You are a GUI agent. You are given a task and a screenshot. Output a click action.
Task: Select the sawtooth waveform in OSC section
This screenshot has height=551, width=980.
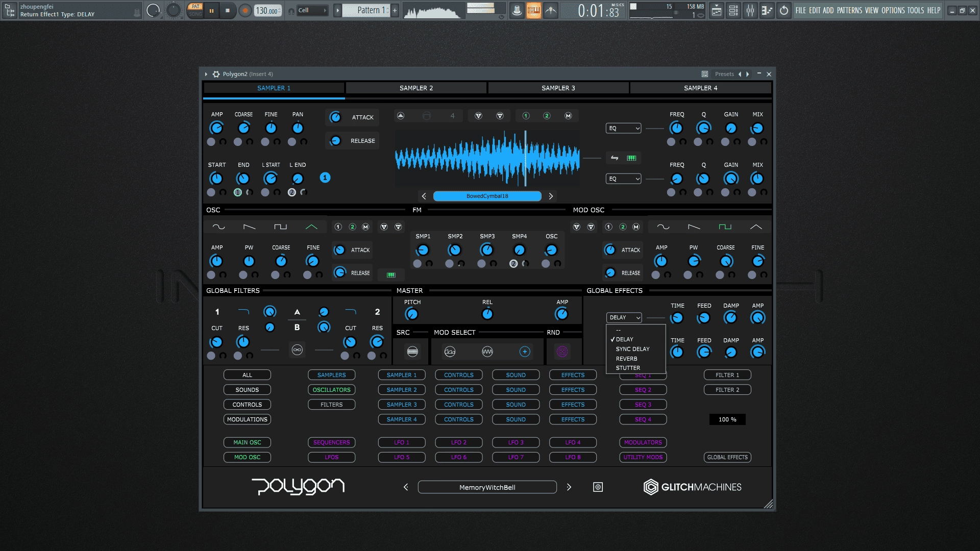coord(249,227)
